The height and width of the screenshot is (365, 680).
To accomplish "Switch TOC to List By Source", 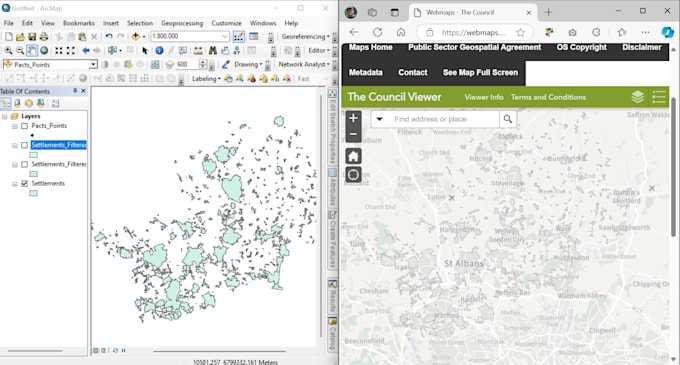I will [x=17, y=103].
